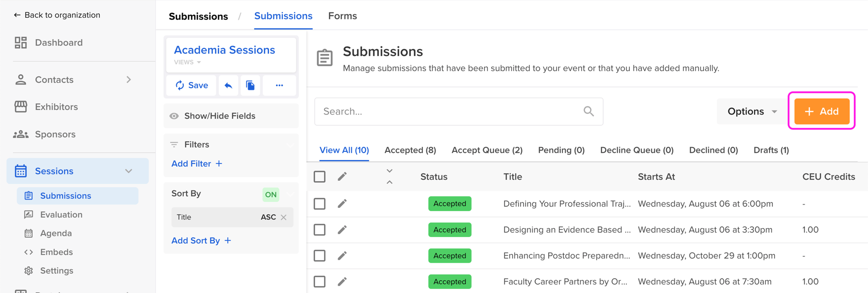Open Dashboard from the sidebar
Screen dimensions: 868x293
pos(58,43)
